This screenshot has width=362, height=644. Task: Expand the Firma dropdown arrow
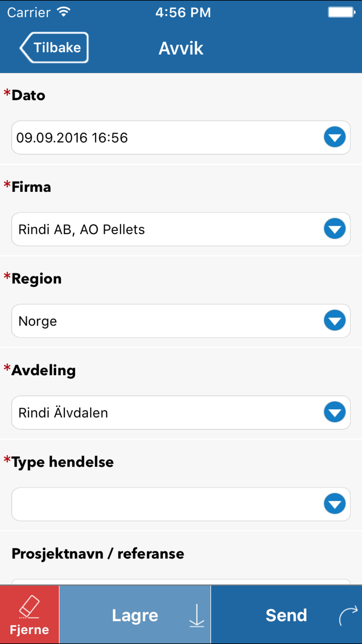tap(334, 229)
